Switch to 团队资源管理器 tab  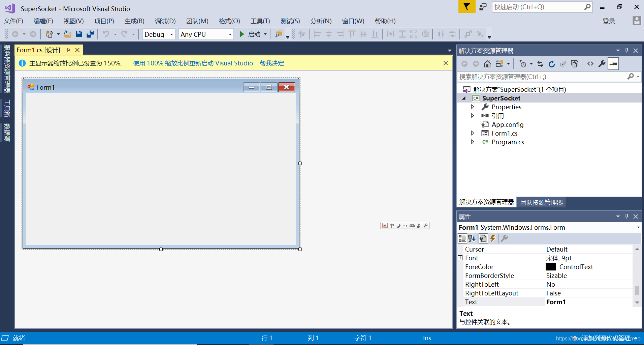click(x=541, y=202)
